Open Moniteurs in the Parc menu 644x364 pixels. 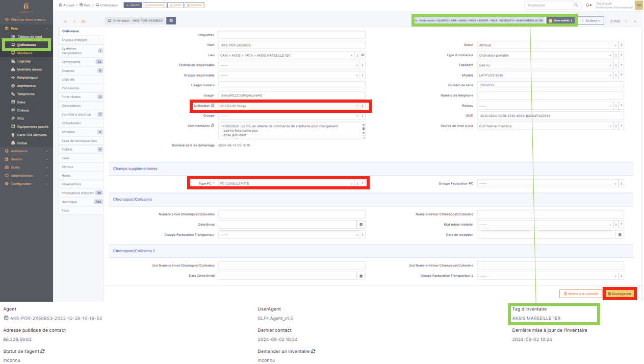(x=24, y=53)
